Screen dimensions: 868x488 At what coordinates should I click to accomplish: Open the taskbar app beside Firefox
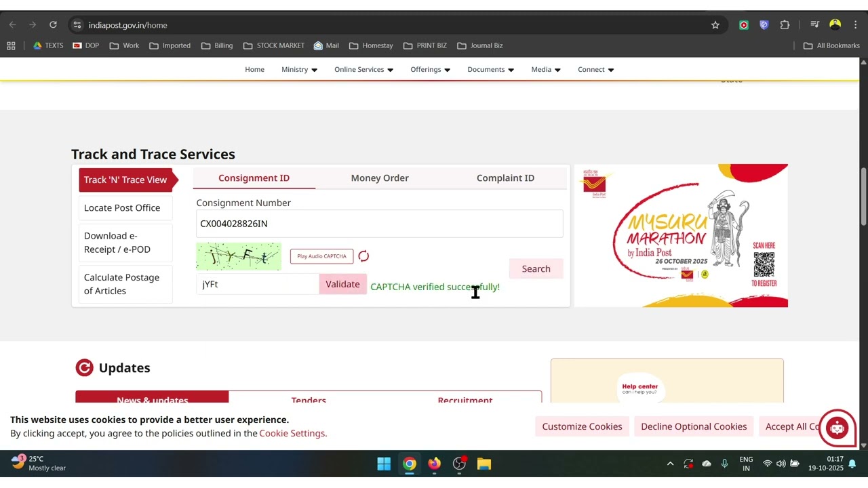pos(460,464)
